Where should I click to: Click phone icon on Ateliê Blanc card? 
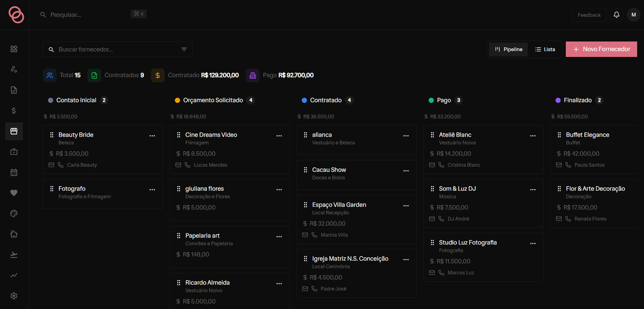pyautogui.click(x=441, y=165)
